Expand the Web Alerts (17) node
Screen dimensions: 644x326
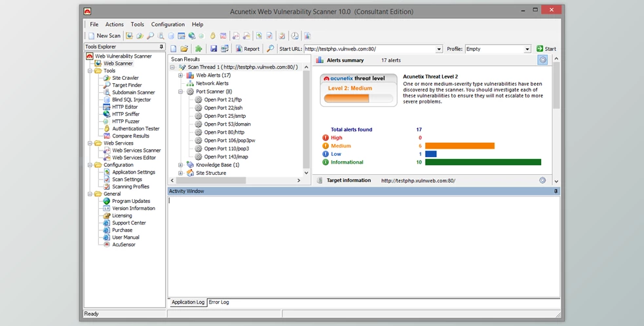tap(180, 75)
